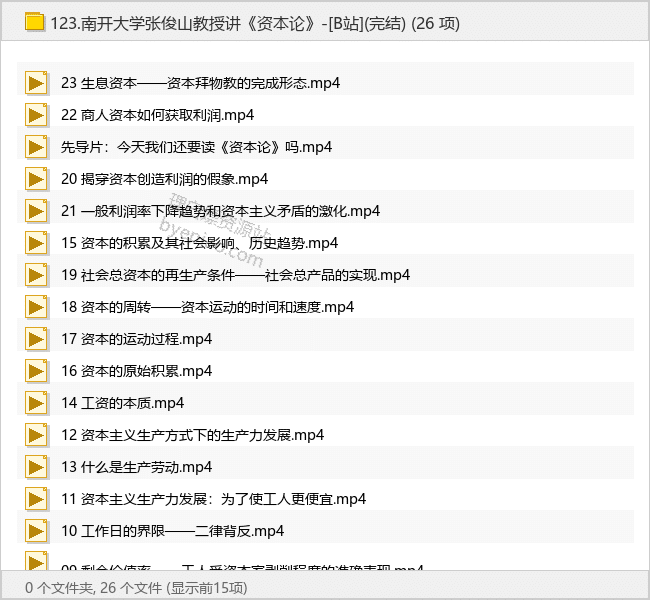Click the yellow folder icon in the header

click(x=34, y=22)
